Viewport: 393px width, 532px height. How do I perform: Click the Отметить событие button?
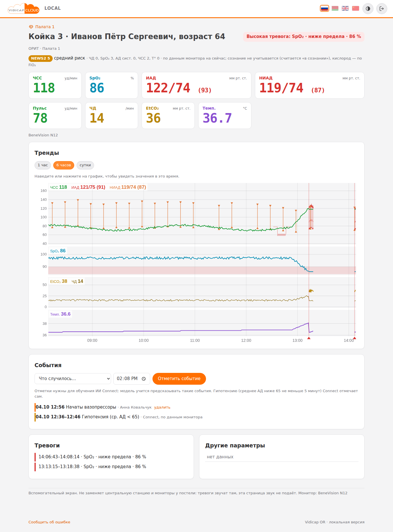(x=179, y=379)
